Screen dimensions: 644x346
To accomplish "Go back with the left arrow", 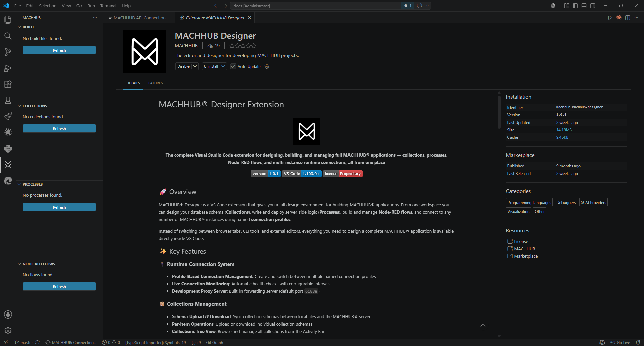I will [x=216, y=6].
